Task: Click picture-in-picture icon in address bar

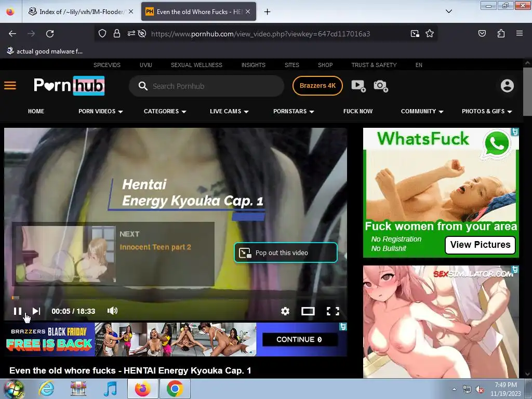Action: (415, 33)
